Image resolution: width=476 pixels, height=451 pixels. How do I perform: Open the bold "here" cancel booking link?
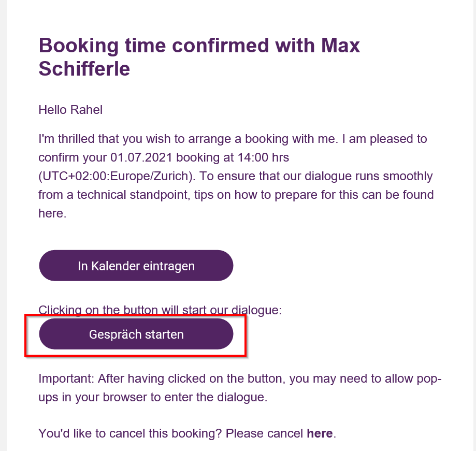pyautogui.click(x=320, y=433)
